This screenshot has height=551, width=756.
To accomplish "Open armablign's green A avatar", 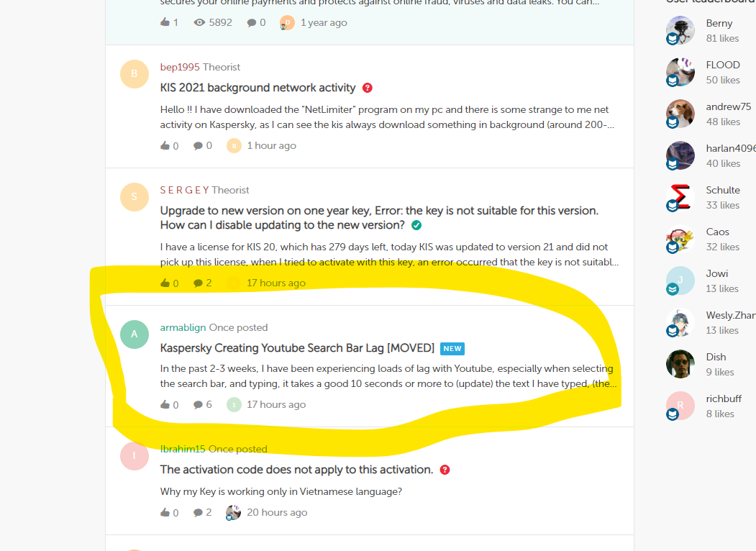I will point(134,334).
